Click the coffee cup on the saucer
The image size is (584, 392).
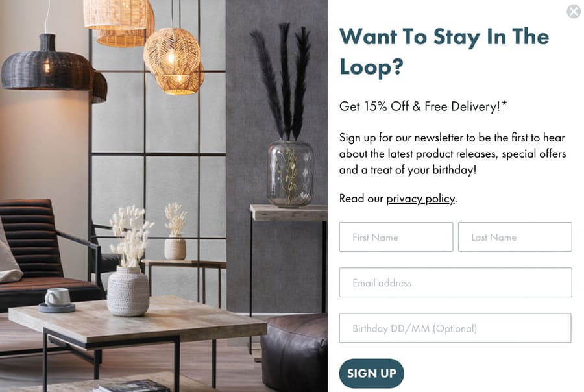(x=57, y=297)
